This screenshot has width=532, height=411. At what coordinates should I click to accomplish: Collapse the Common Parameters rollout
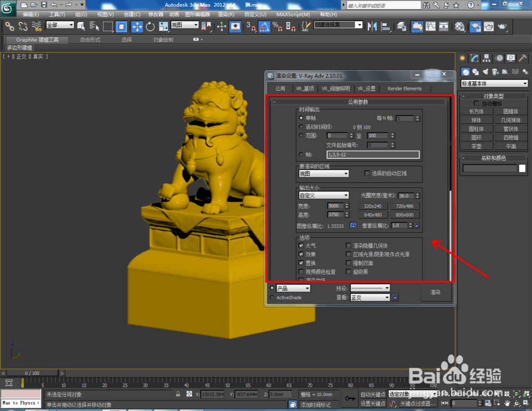click(358, 102)
